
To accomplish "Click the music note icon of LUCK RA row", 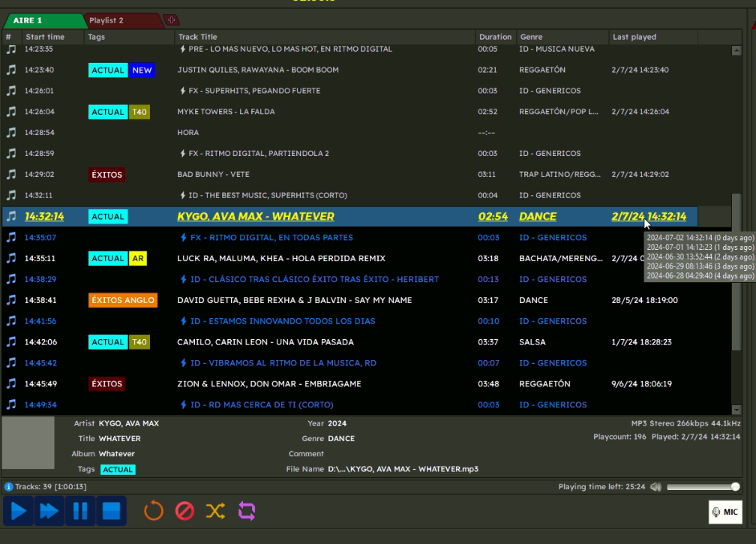I will point(11,259).
